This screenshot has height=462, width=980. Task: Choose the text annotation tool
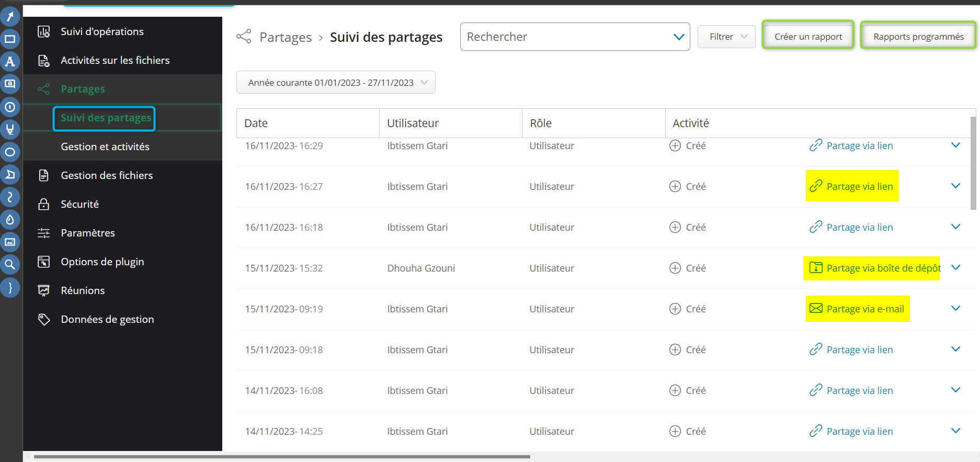[x=10, y=62]
